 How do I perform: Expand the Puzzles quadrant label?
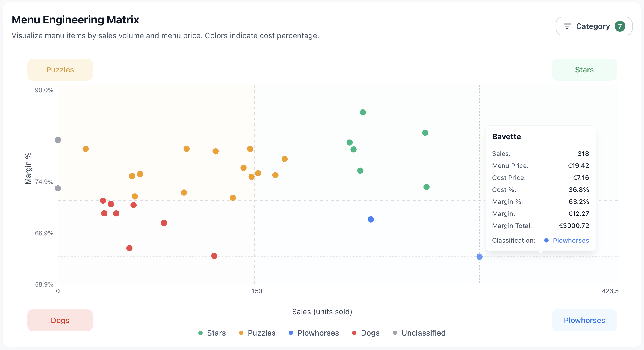pyautogui.click(x=60, y=69)
